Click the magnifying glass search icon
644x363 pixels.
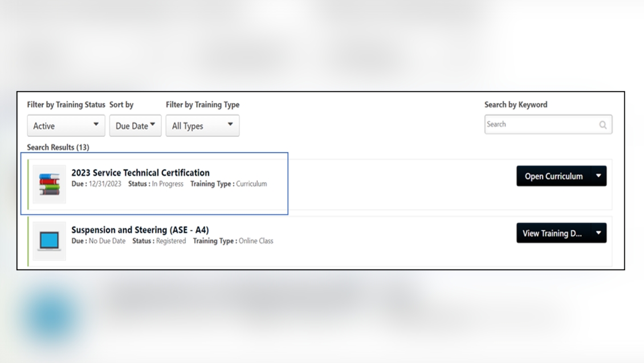click(x=602, y=125)
